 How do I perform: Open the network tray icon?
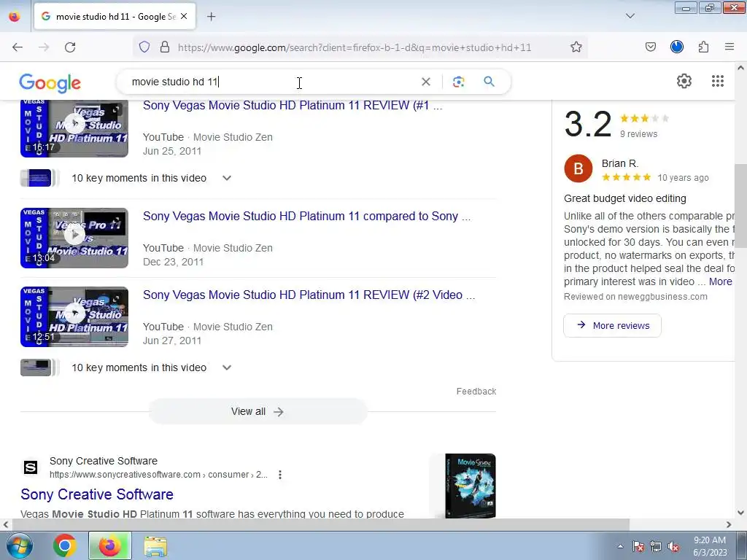(x=656, y=547)
